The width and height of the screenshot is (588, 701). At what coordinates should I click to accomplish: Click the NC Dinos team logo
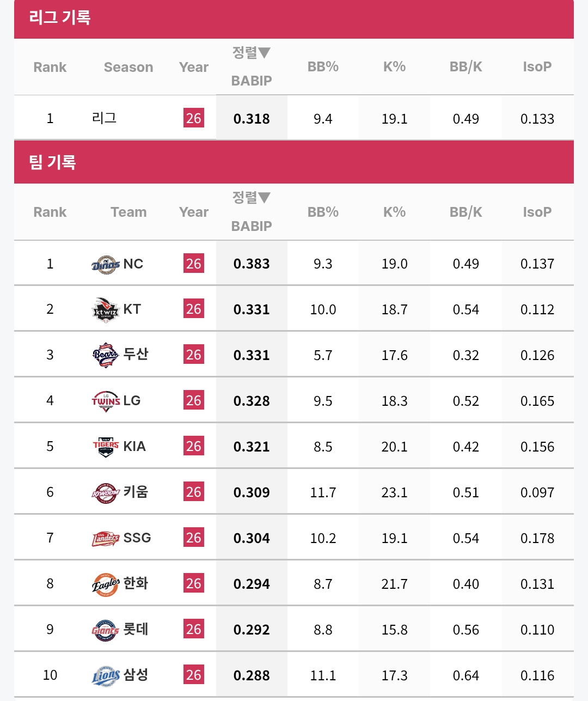point(106,264)
